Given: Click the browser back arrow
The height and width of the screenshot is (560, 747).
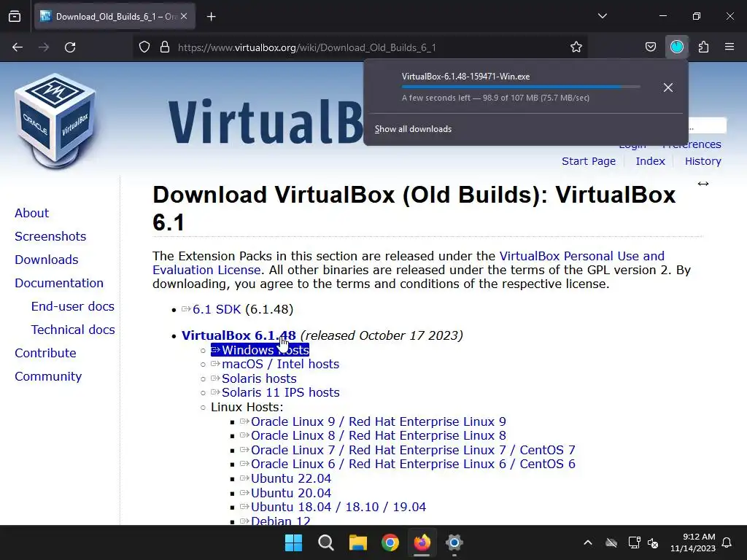Looking at the screenshot, I should pyautogui.click(x=18, y=47).
